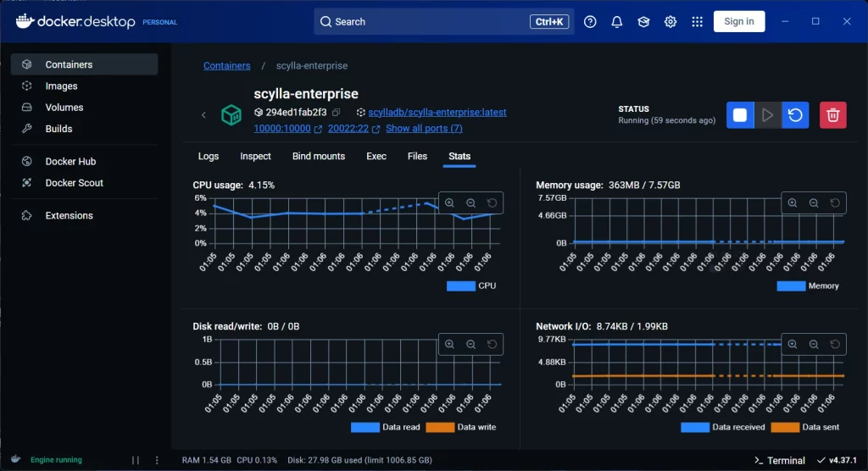Zoom in on CPU usage chart
Screen dimensions: 868x471
click(449, 203)
